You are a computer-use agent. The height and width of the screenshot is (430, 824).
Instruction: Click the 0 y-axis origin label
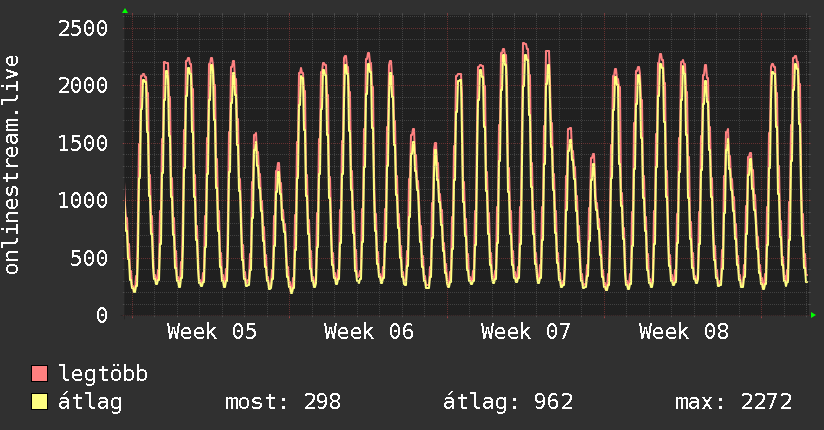pyautogui.click(x=101, y=315)
